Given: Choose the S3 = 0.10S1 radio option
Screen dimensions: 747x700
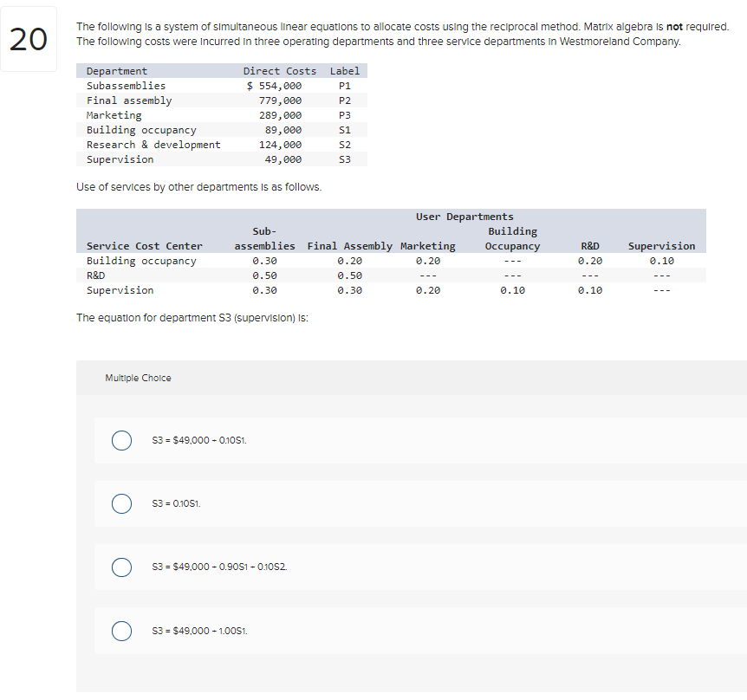Looking at the screenshot, I should [121, 503].
